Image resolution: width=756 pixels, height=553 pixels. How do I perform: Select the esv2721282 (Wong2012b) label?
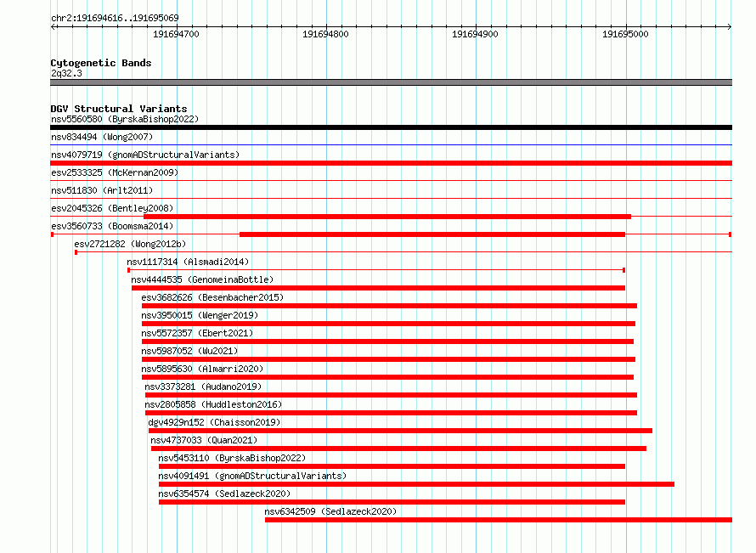(x=130, y=244)
